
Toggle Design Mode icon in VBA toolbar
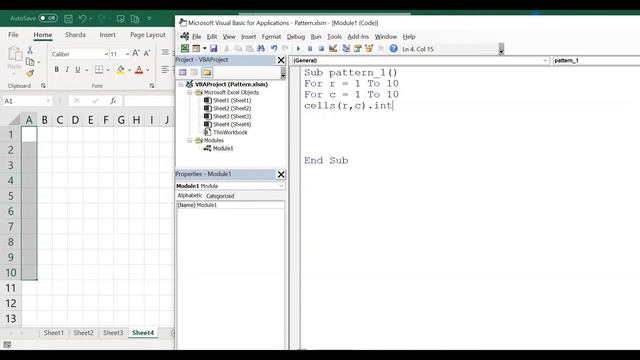click(x=333, y=49)
